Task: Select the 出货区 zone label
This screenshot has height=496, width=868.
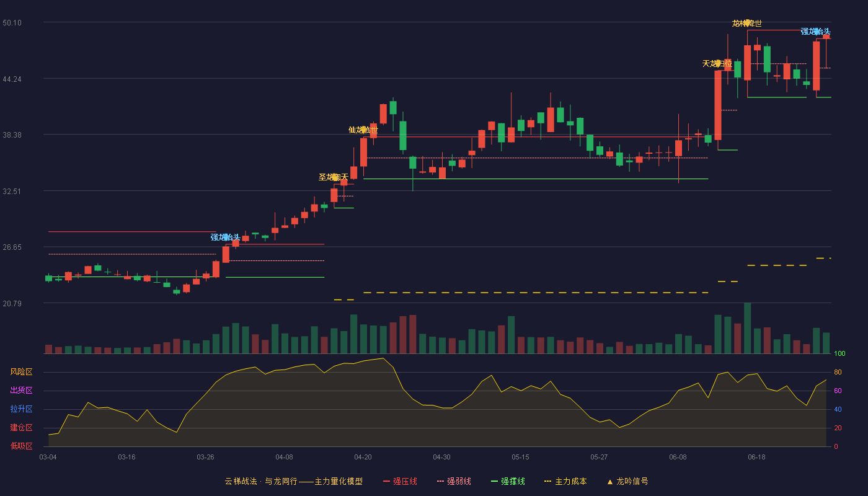Action: tap(21, 391)
